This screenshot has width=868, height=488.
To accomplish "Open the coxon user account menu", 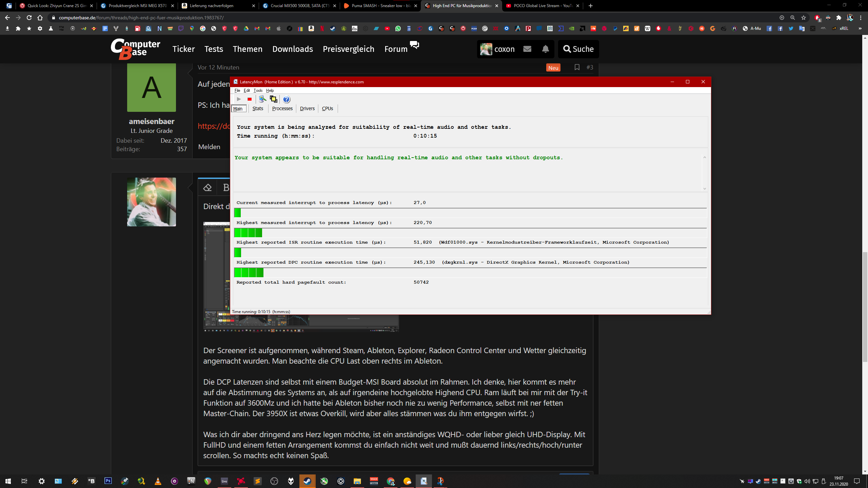I will [x=497, y=49].
